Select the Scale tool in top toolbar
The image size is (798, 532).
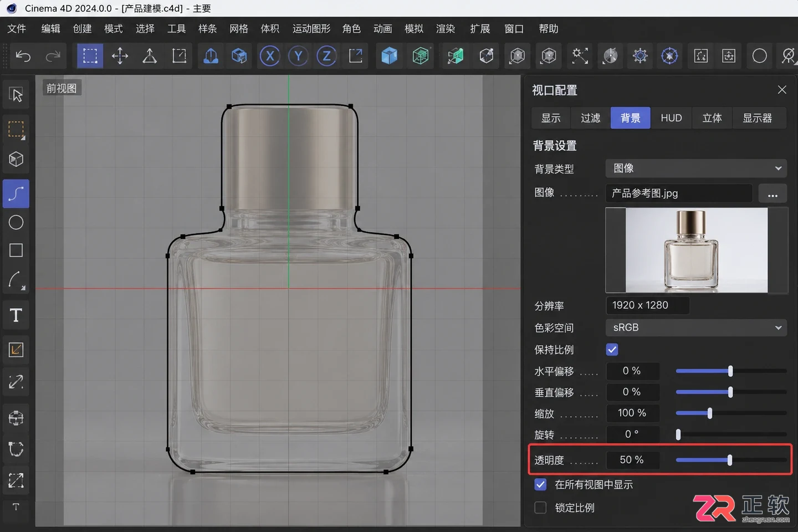(x=180, y=56)
